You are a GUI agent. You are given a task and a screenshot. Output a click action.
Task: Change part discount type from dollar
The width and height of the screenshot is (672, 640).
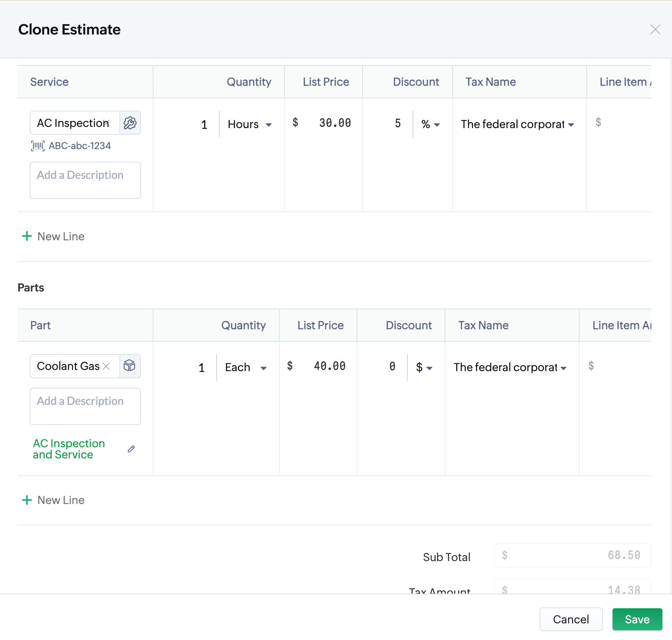pos(424,368)
